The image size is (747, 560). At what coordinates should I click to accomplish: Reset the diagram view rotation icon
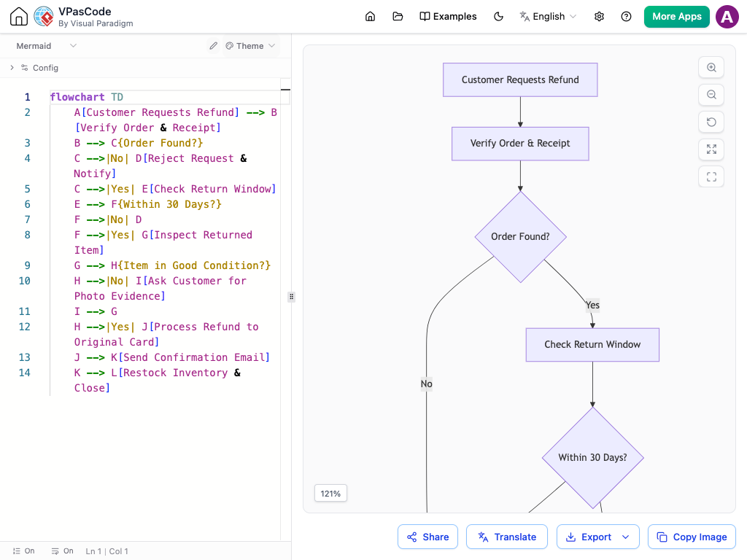click(x=711, y=122)
